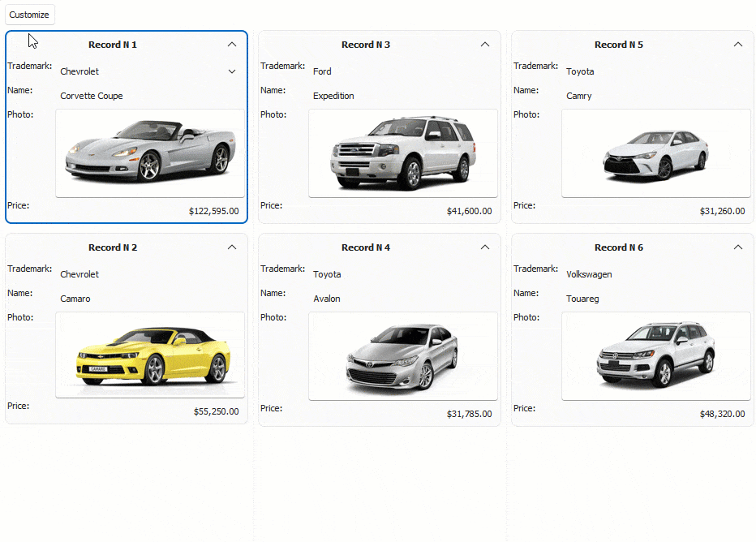Collapse the Record N 2 card
Image resolution: width=756 pixels, height=542 pixels.
click(231, 247)
